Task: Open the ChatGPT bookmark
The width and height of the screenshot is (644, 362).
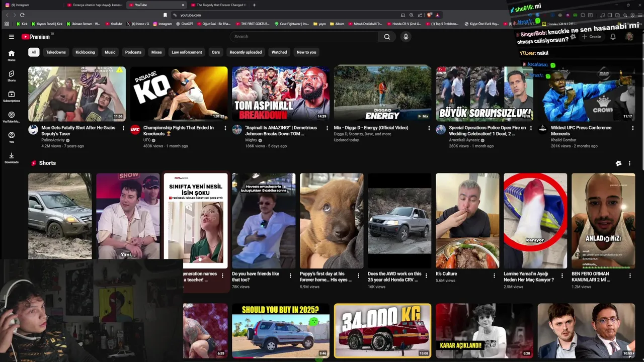Action: click(184, 24)
